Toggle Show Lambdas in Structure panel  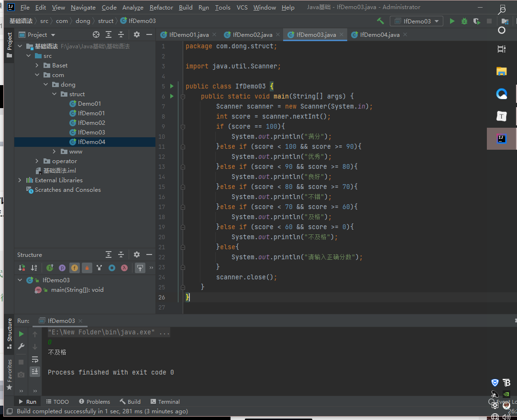point(124,268)
